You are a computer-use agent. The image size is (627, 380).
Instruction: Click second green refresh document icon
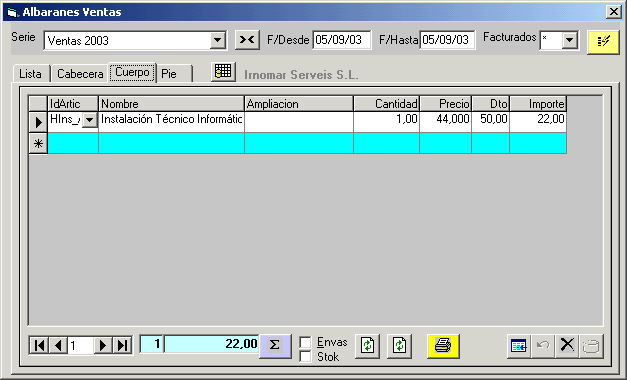point(399,346)
